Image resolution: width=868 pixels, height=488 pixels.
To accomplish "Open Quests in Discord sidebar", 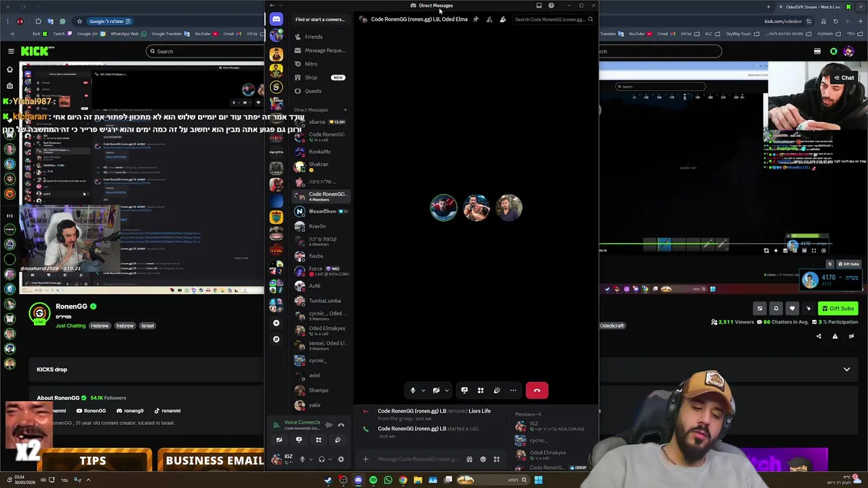I will click(320, 91).
